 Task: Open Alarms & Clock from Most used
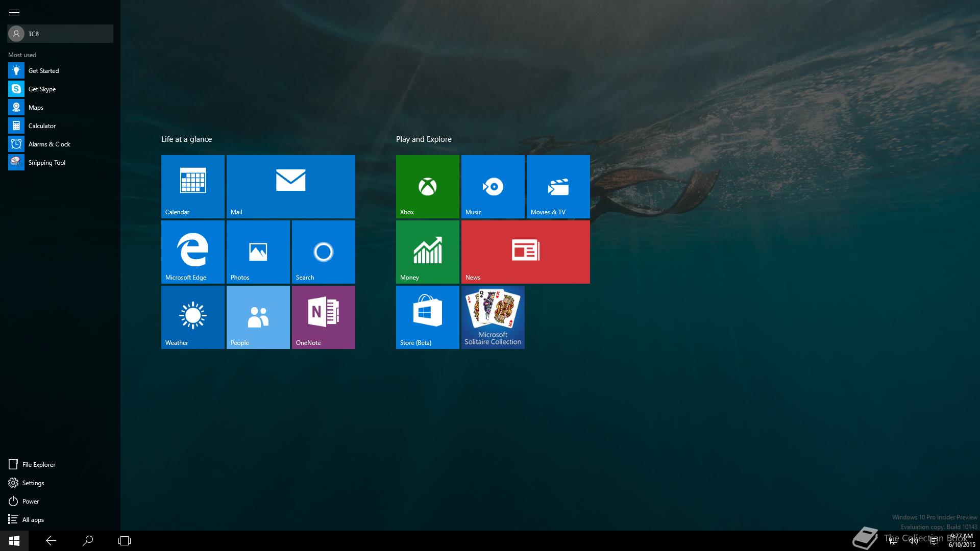coord(60,144)
